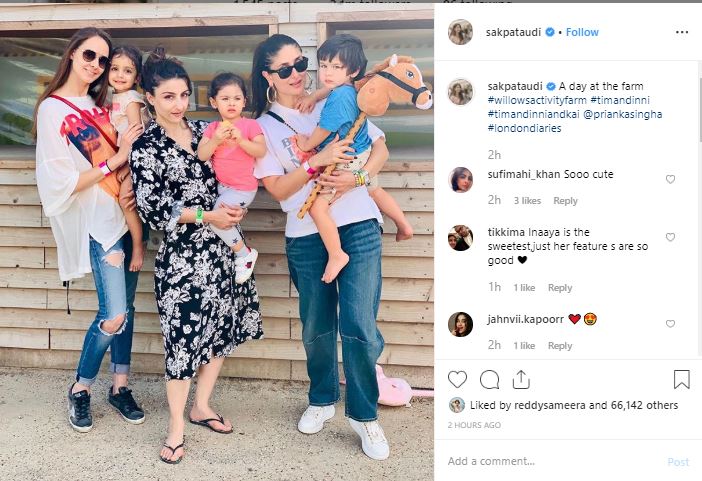Reply to sufimahi_khan's comment

coord(565,201)
